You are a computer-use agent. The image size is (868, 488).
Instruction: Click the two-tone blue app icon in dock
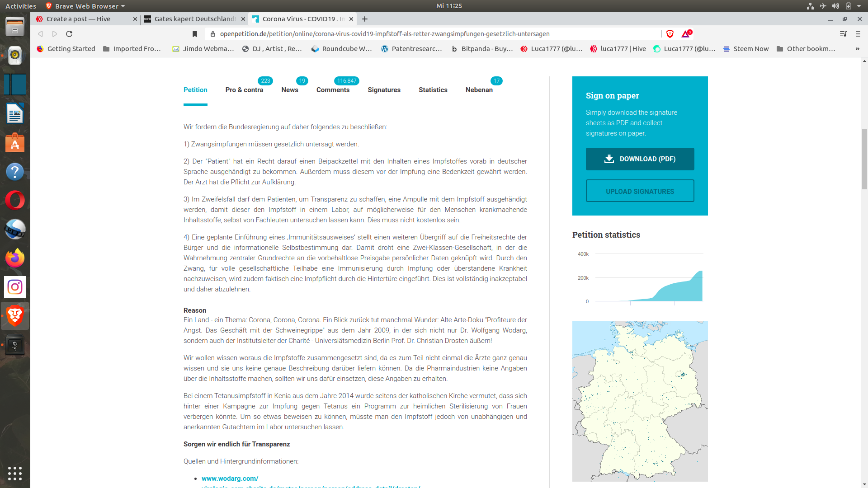[15, 84]
